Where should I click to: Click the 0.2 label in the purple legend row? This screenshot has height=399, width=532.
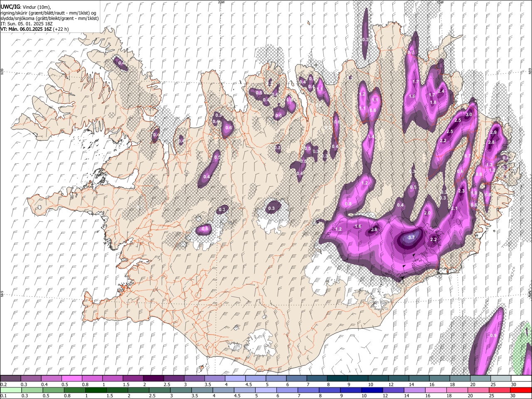coord(3,384)
